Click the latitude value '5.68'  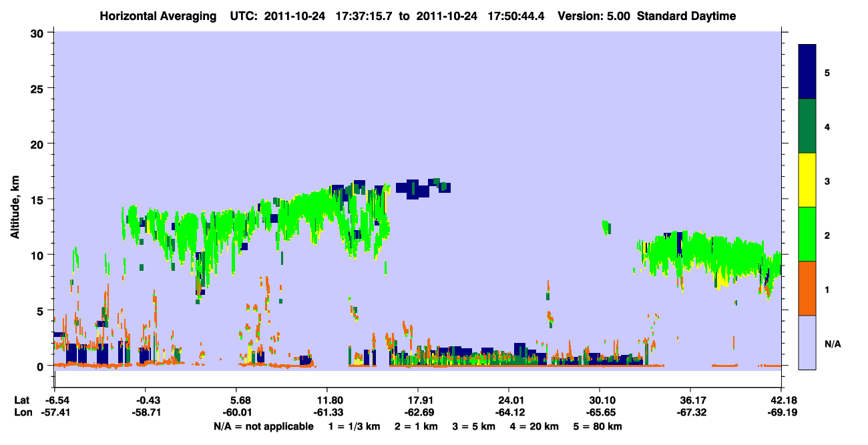[240, 400]
